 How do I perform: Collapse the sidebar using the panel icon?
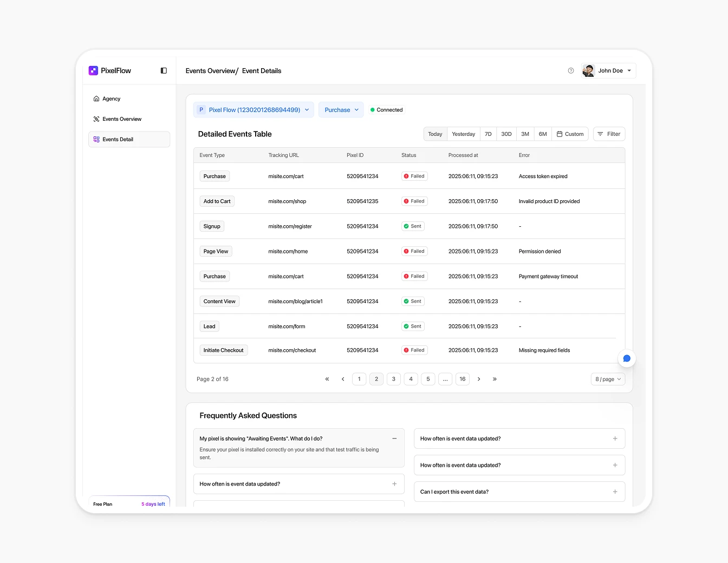click(x=164, y=70)
